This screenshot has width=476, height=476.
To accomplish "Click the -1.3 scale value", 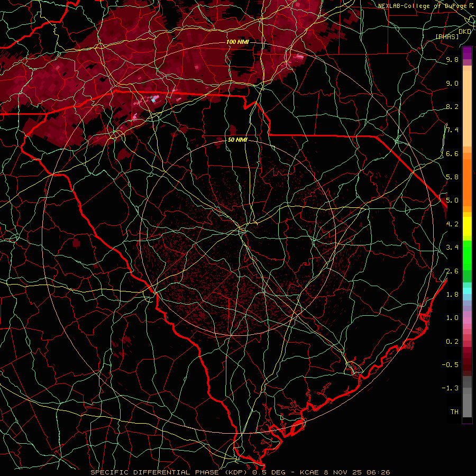I will 450,388.
